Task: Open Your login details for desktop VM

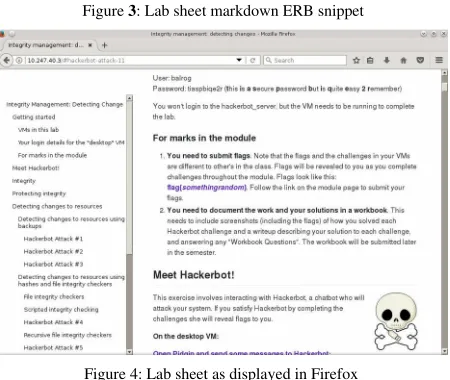Action: click(71, 142)
